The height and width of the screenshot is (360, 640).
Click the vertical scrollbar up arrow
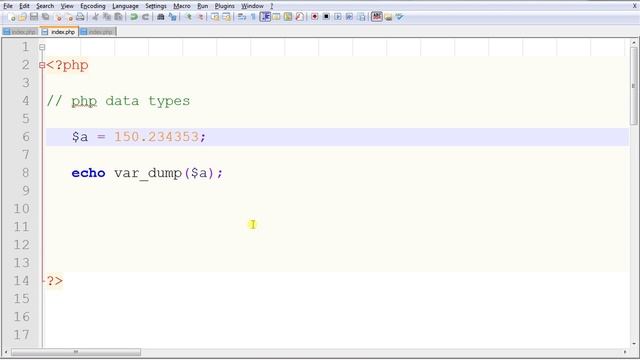[633, 42]
